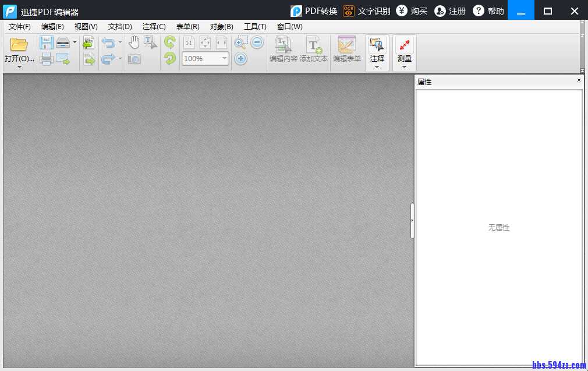Open the Redo history dropdown arrow
588x371 pixels.
(x=120, y=58)
